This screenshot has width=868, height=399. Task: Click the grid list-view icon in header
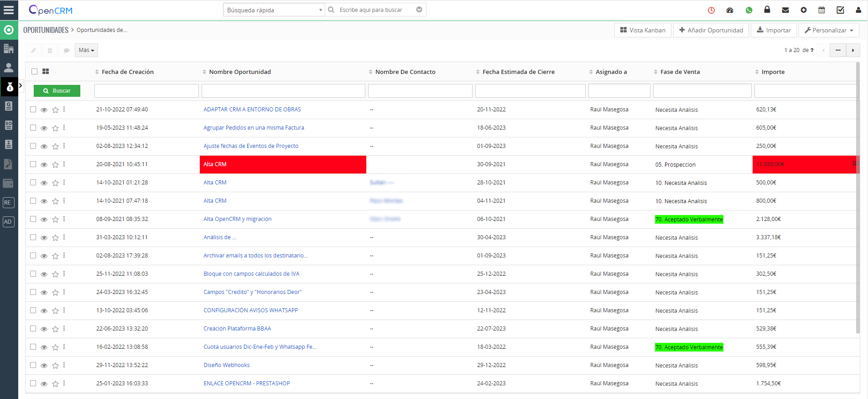point(46,71)
